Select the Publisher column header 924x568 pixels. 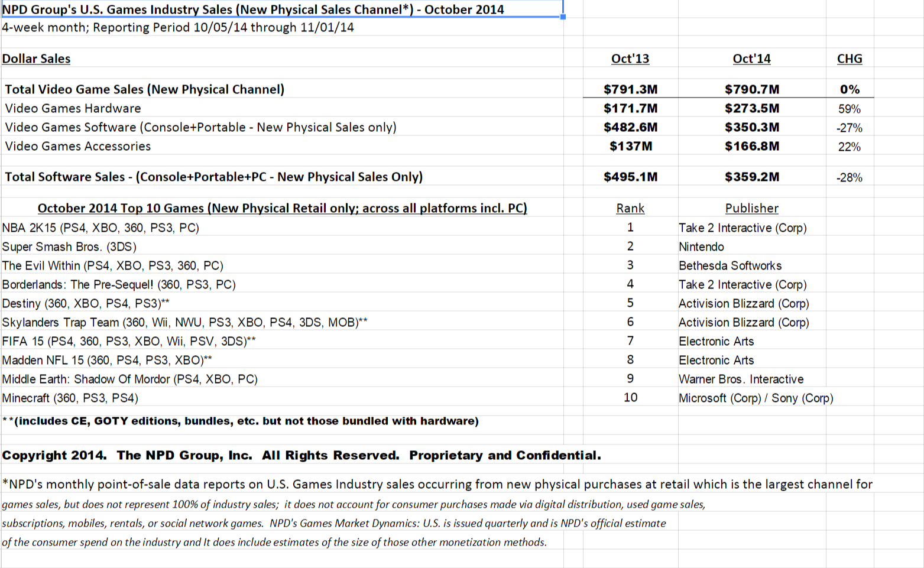click(751, 208)
